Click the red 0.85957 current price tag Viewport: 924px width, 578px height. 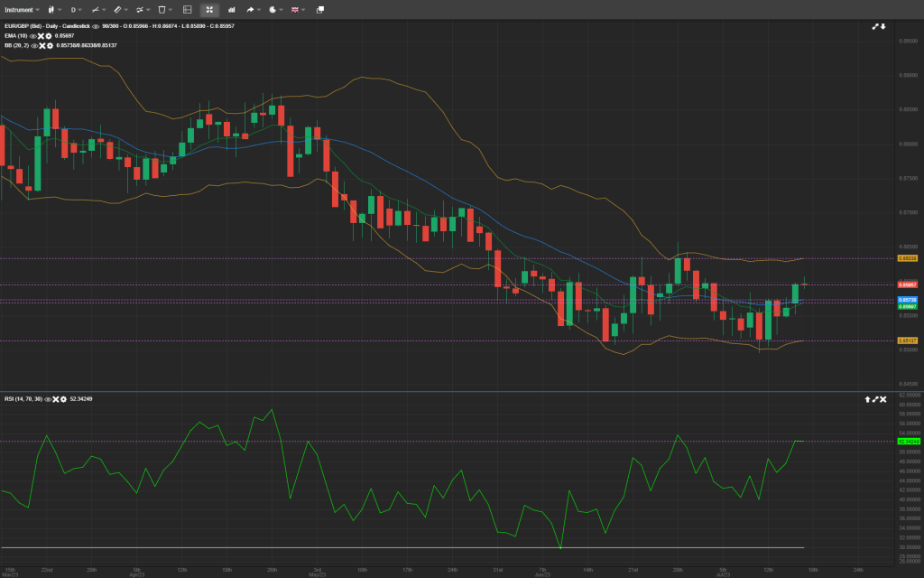(907, 284)
